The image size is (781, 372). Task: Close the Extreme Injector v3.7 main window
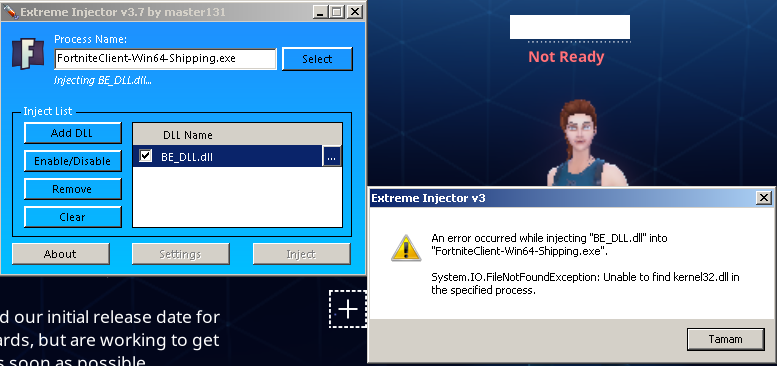click(355, 12)
